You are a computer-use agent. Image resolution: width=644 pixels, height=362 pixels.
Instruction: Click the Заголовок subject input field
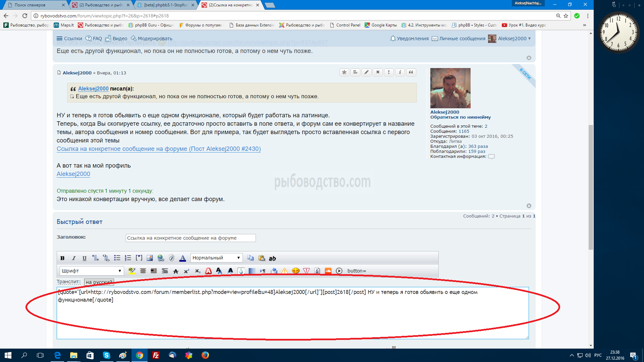(x=191, y=238)
